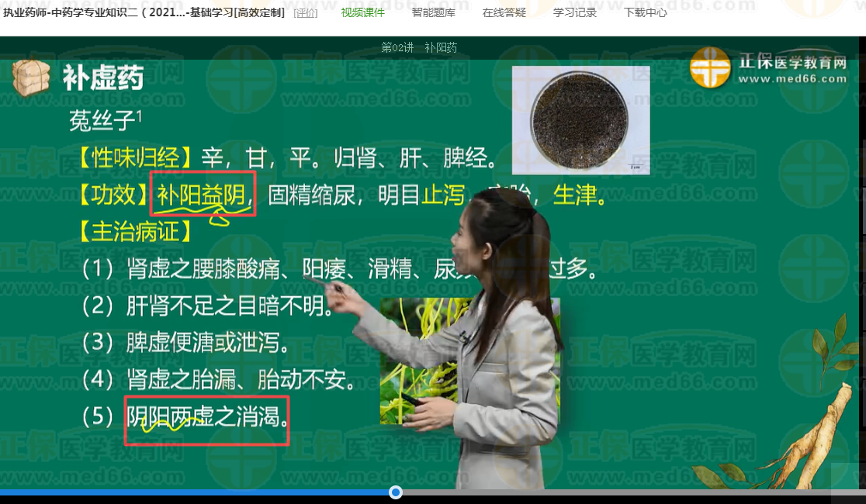Viewport: 866px width, 504px height.
Task: Click the red-boxed 阴阳两虚之消渴 text
Action: coord(206,419)
